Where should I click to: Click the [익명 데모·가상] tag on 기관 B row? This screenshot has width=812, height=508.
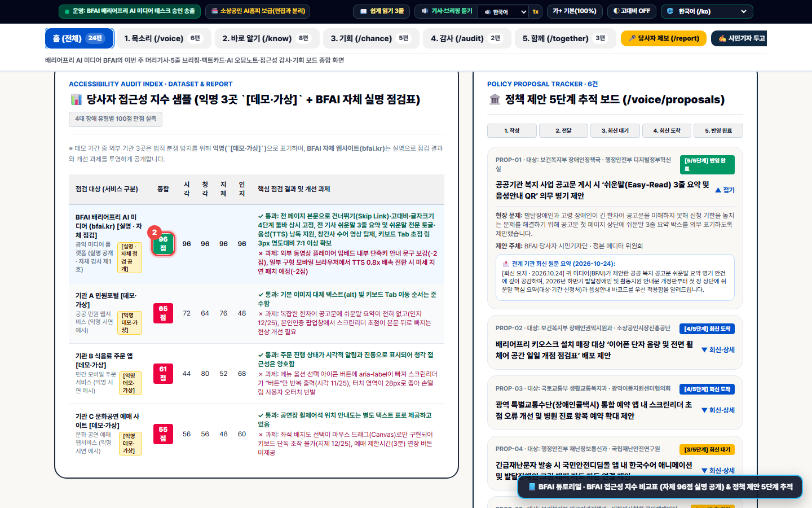tap(130, 383)
